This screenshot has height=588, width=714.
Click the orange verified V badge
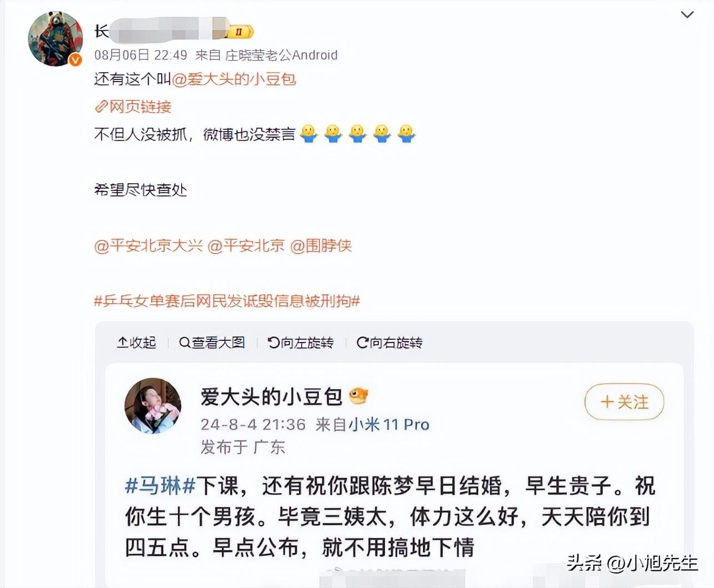[x=75, y=59]
